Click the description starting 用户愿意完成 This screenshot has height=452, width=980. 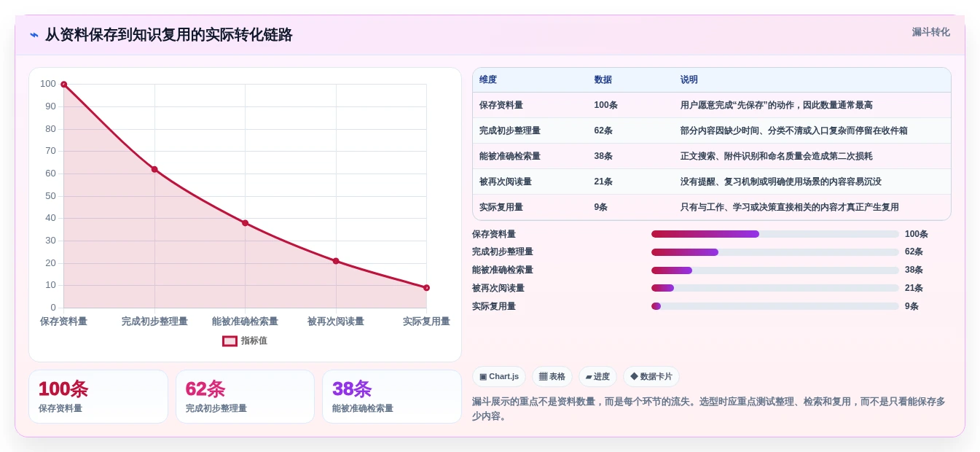[777, 105]
